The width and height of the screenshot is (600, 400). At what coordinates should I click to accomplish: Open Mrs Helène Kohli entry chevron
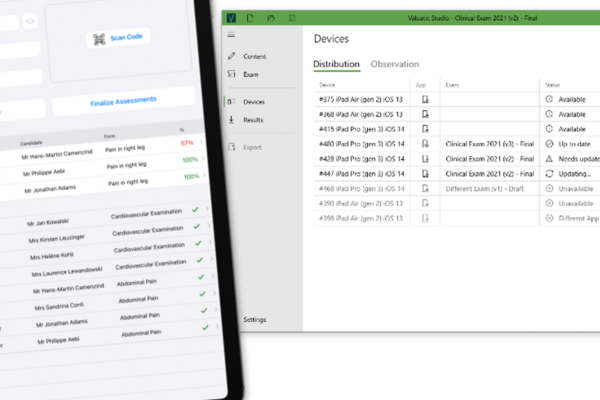[210, 242]
